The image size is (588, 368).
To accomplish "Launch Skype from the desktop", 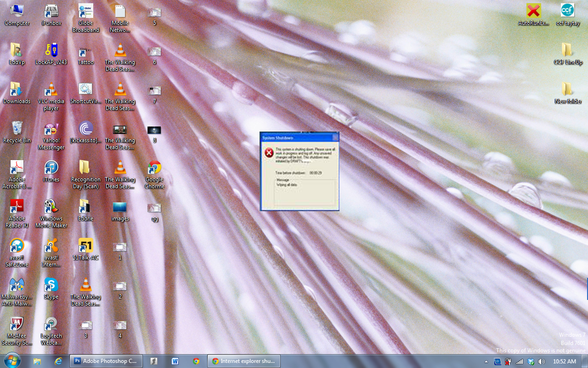I will tap(51, 288).
